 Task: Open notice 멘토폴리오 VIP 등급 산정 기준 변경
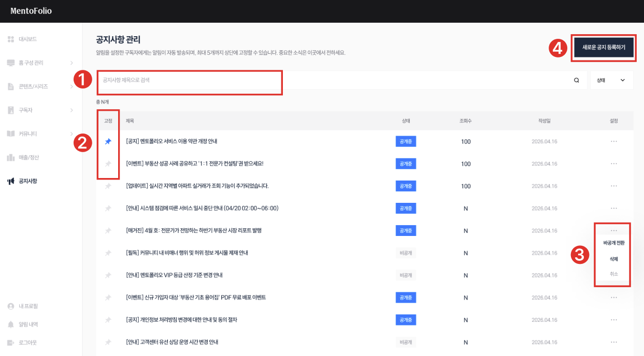coord(174,275)
